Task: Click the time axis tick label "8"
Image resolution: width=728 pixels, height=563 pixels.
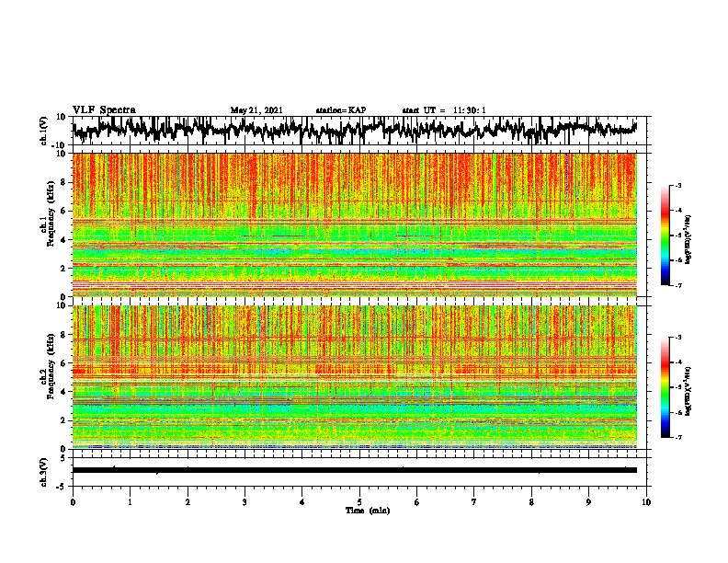Action: pyautogui.click(x=531, y=502)
